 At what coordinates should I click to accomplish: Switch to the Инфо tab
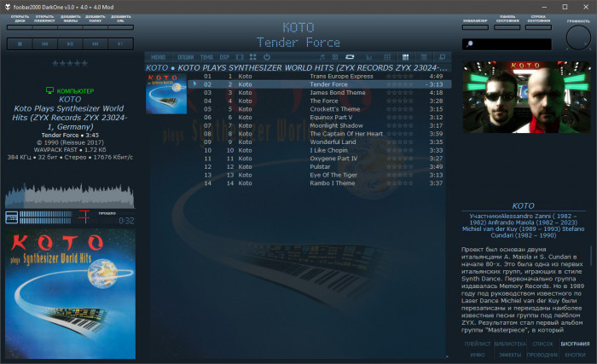[x=478, y=355]
